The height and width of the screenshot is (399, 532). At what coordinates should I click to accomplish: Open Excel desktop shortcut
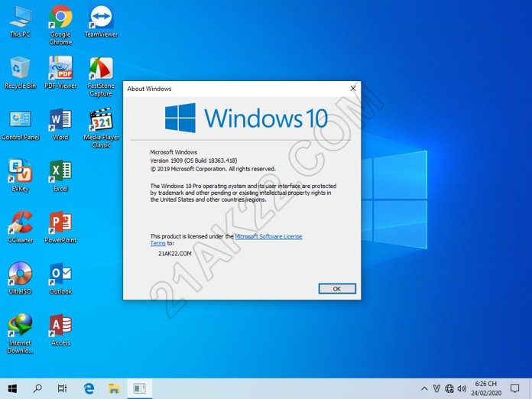point(60,176)
